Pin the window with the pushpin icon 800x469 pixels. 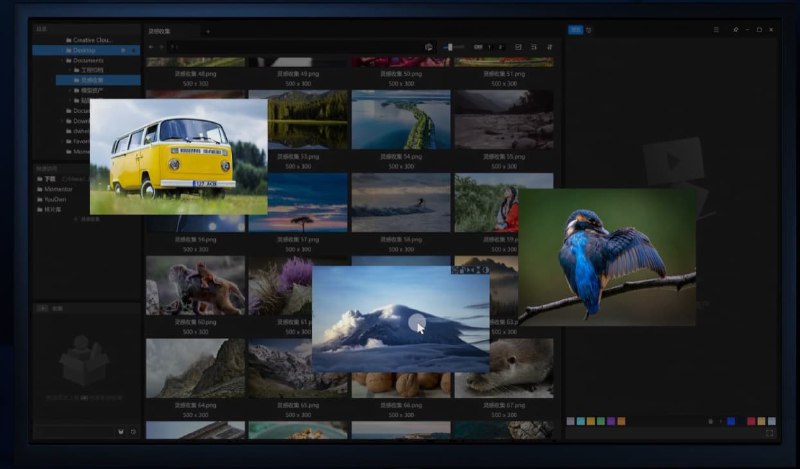pyautogui.click(x=735, y=30)
